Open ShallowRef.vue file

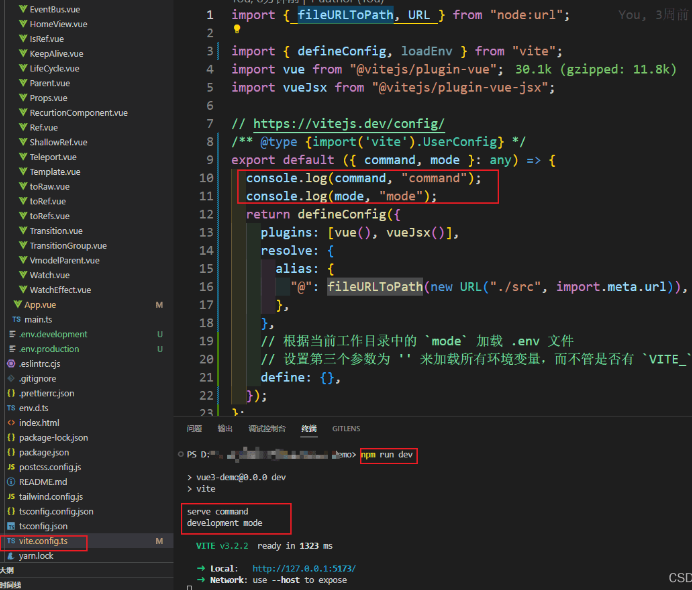pos(58,142)
